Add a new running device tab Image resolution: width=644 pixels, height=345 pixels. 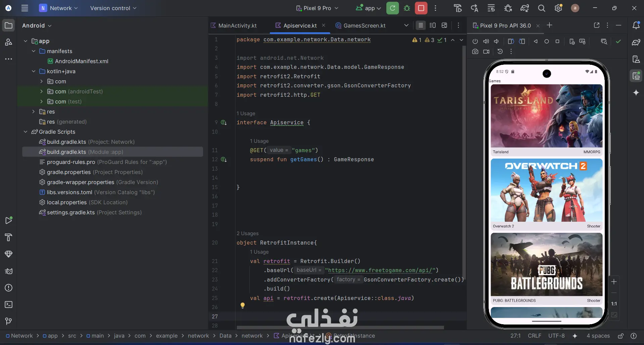point(549,25)
